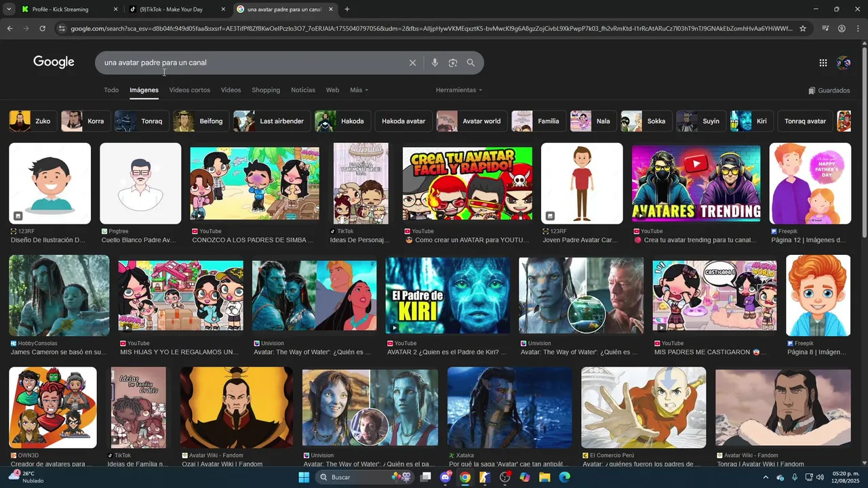868x488 pixels.
Task: Start voice search with the microphone icon
Action: 435,63
